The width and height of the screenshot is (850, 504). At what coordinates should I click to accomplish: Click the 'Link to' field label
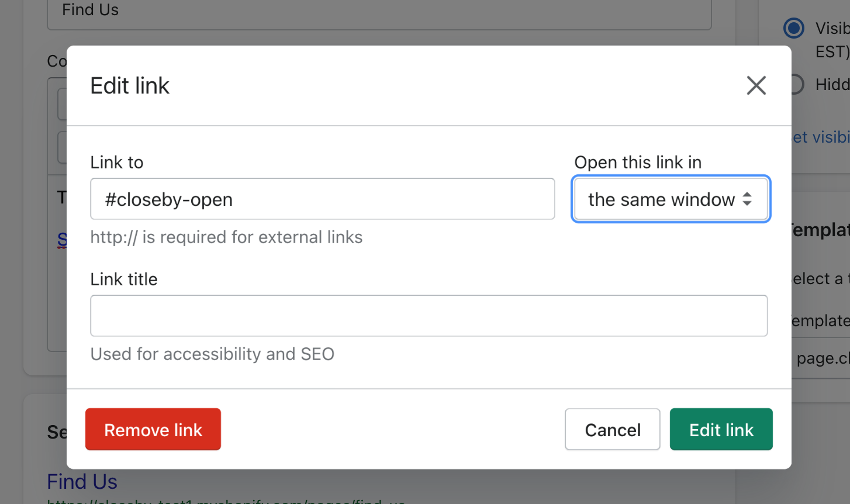click(x=117, y=163)
